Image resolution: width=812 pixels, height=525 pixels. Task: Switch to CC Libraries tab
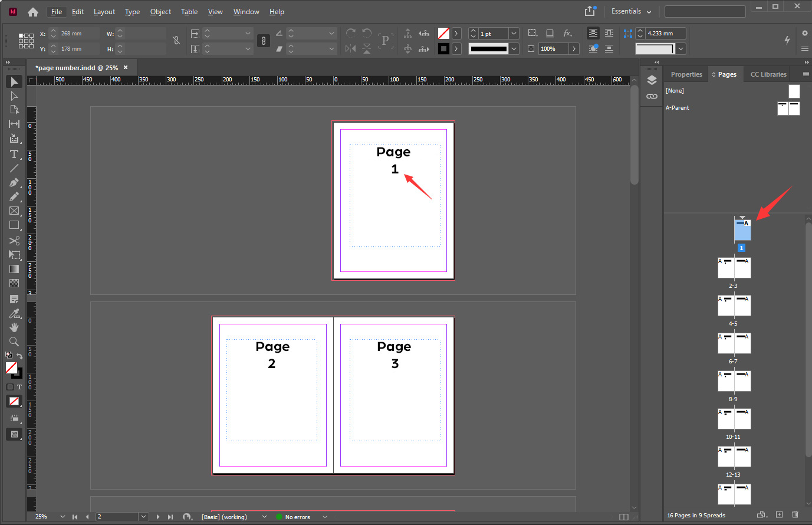click(768, 74)
